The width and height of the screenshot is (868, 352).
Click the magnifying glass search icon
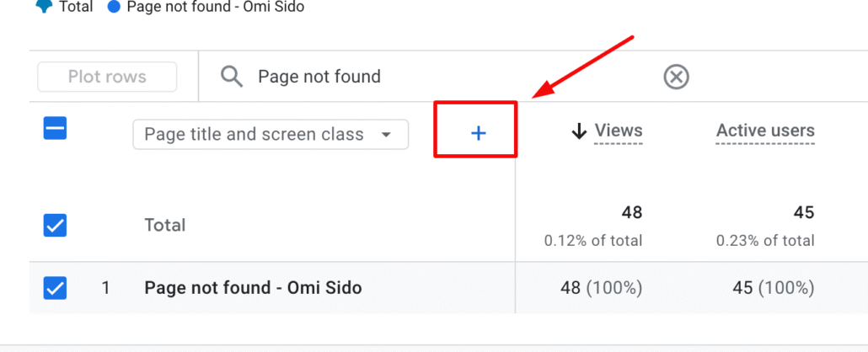(x=232, y=77)
